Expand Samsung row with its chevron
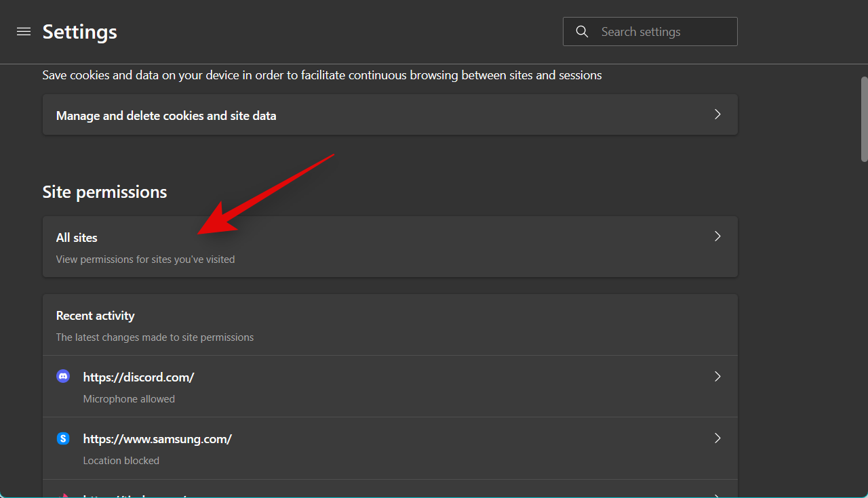This screenshot has height=498, width=868. 717,438
